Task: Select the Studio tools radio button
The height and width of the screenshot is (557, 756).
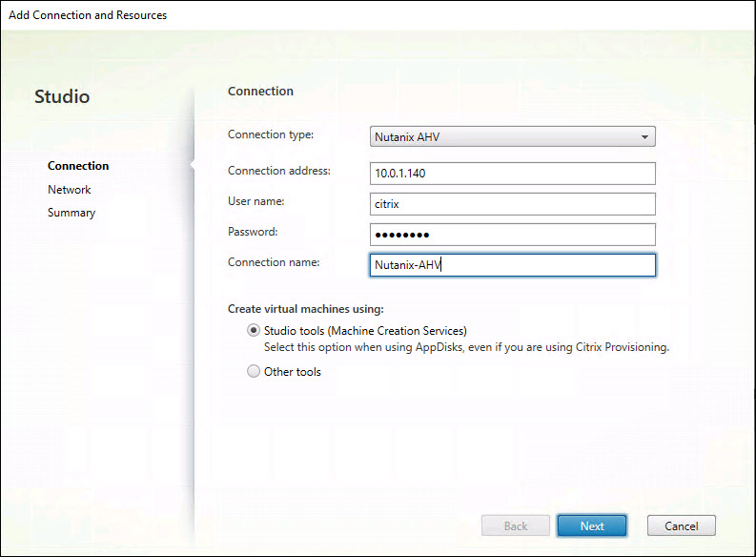Action: point(254,331)
